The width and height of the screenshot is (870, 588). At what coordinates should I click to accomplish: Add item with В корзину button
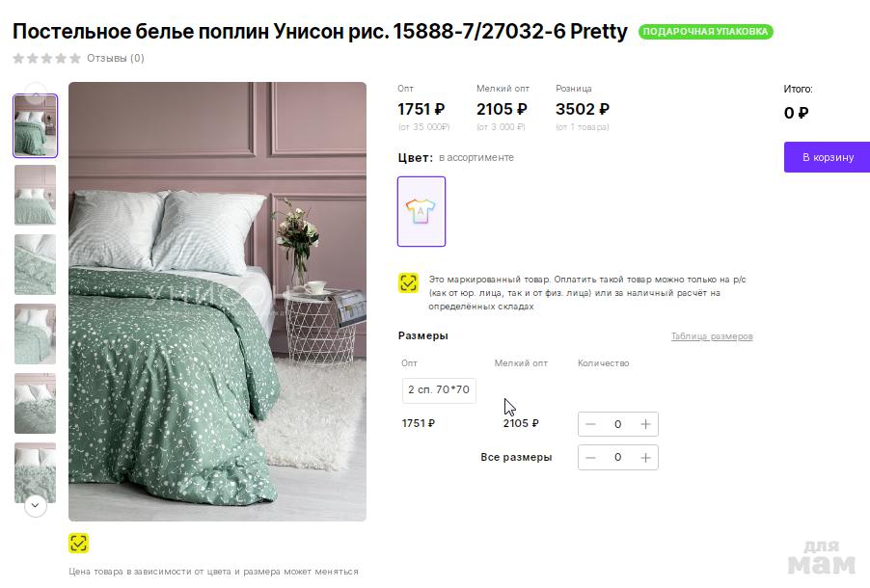828,157
